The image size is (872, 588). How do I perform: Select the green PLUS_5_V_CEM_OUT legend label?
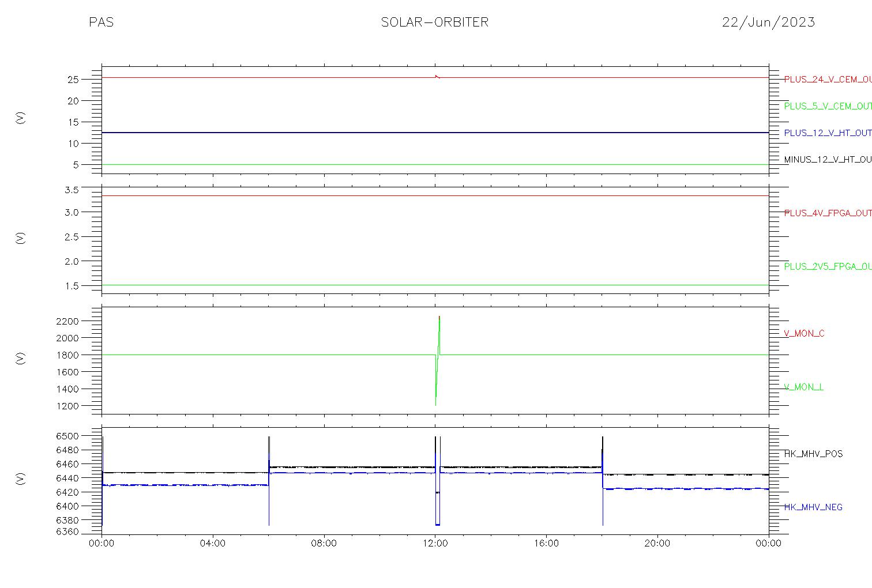tap(828, 106)
